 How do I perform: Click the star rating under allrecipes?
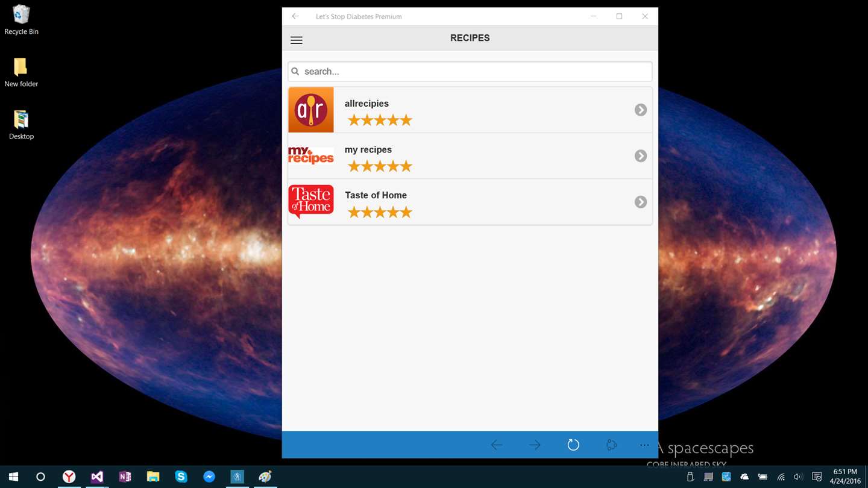tap(380, 120)
